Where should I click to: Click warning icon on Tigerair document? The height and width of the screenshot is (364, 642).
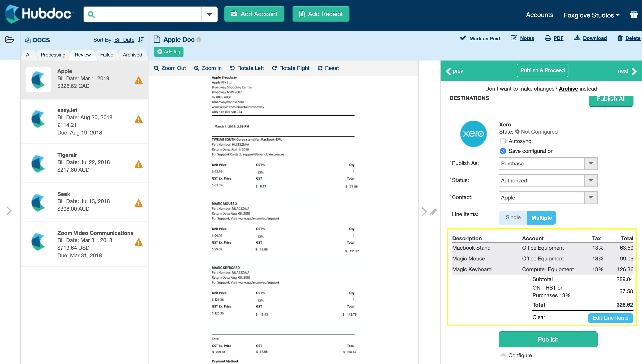point(139,164)
